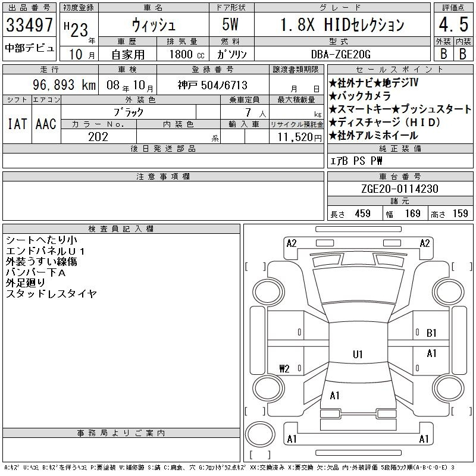Select the inspector note 外足廻り
The width and height of the screenshot is (476, 476).
[26, 283]
